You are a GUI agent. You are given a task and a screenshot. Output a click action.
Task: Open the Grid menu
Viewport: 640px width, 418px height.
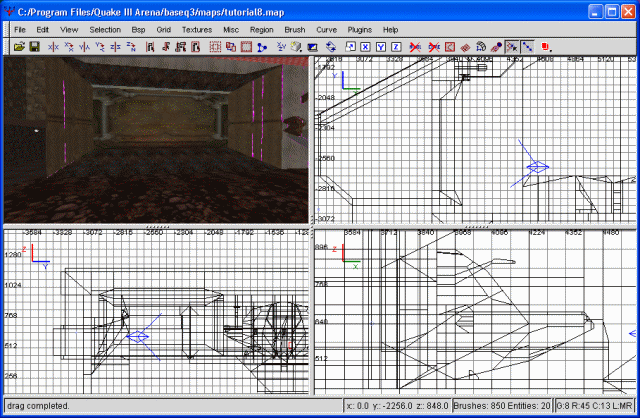pyautogui.click(x=163, y=30)
